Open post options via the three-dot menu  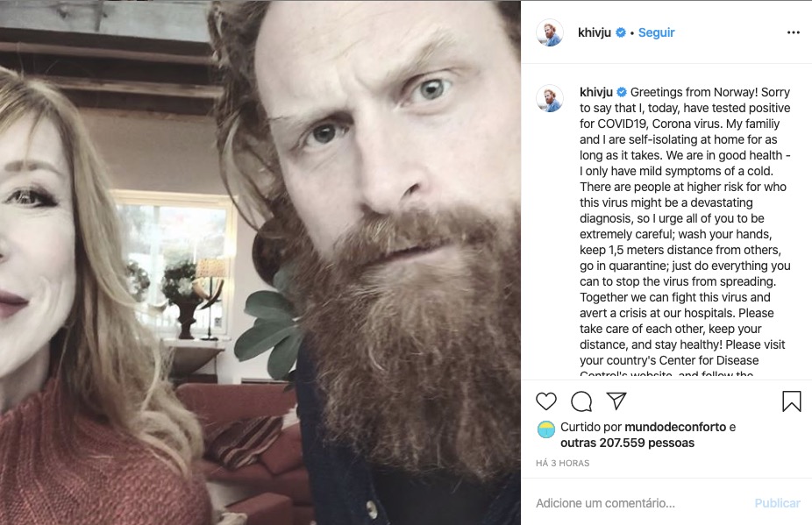click(x=794, y=32)
